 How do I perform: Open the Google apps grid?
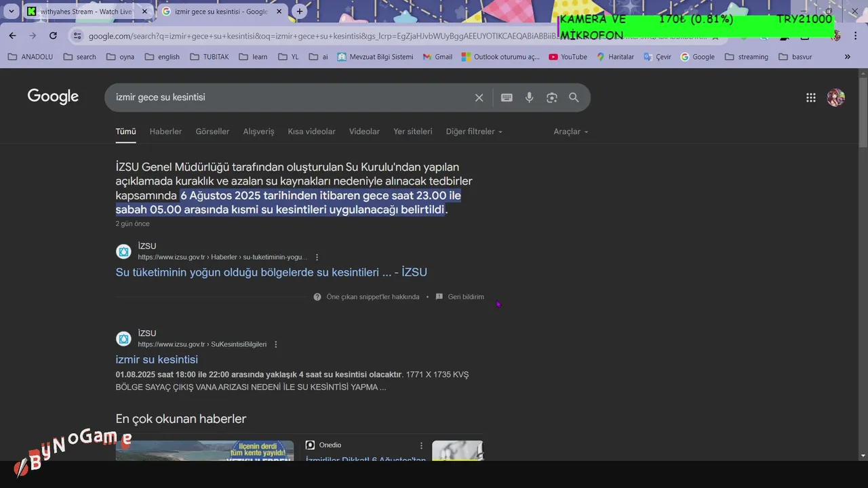(810, 98)
